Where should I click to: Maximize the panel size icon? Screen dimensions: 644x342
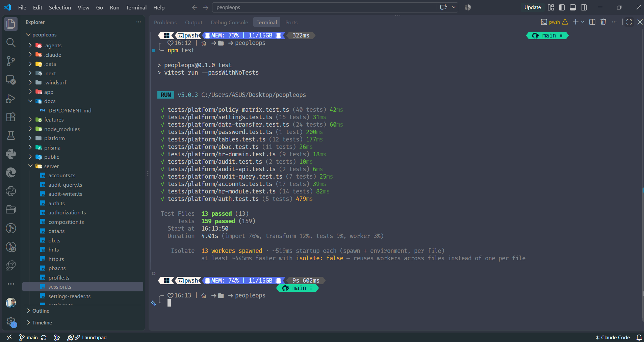tap(629, 22)
